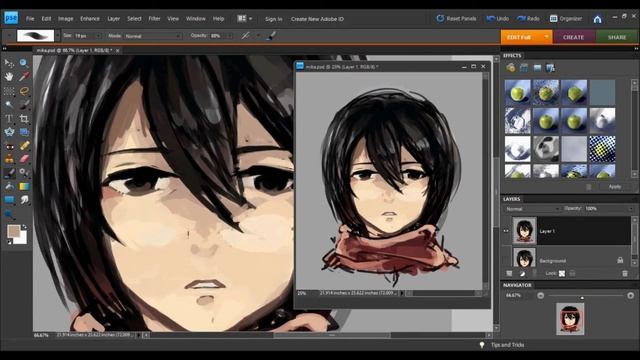Show Photo Effects in the Effects panel
The image size is (640, 360).
[537, 68]
